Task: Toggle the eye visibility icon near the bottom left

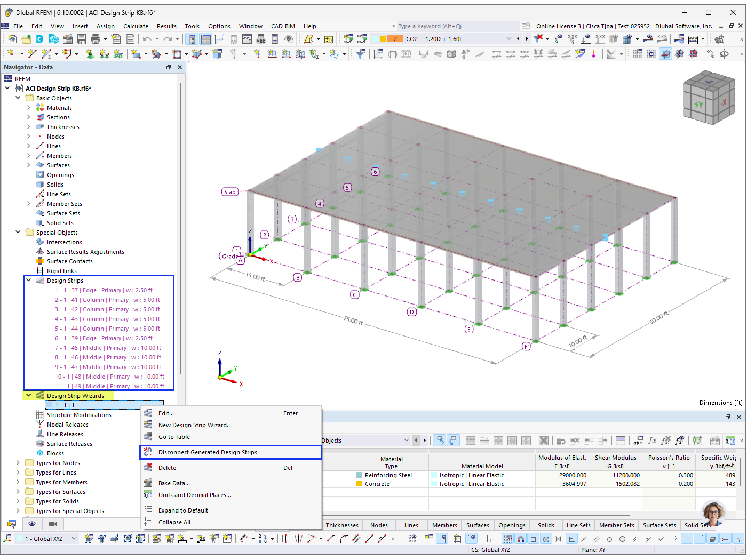Action: click(31, 524)
